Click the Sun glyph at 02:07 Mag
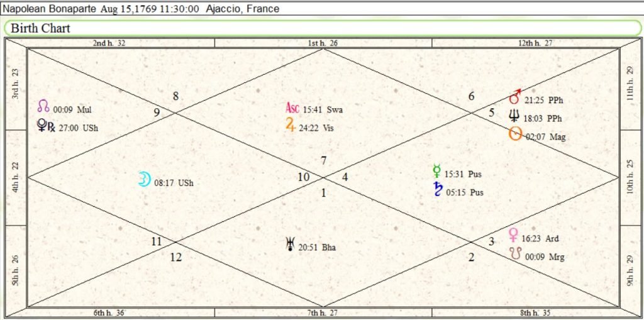 tap(516, 133)
